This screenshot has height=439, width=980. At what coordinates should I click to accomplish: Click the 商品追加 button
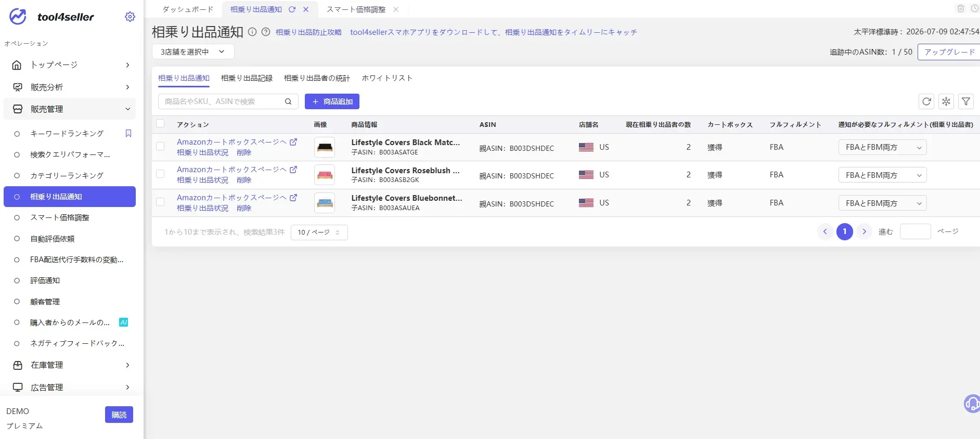point(332,101)
